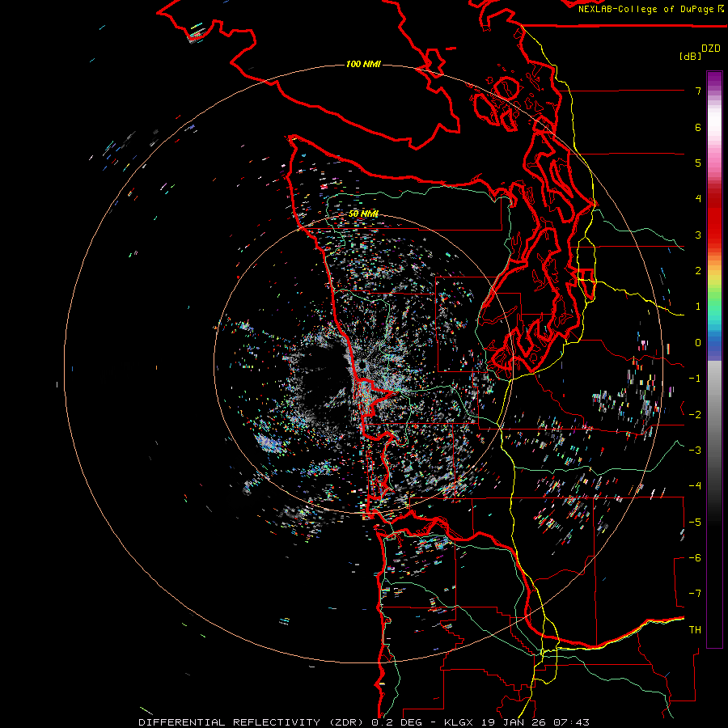
Task: Click the -7 value on the color scale
Action: coord(695,594)
